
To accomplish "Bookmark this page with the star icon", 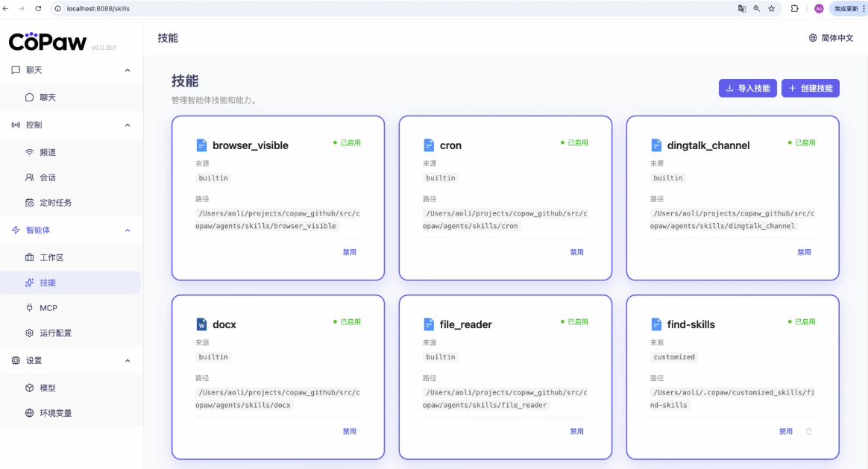I will click(771, 8).
